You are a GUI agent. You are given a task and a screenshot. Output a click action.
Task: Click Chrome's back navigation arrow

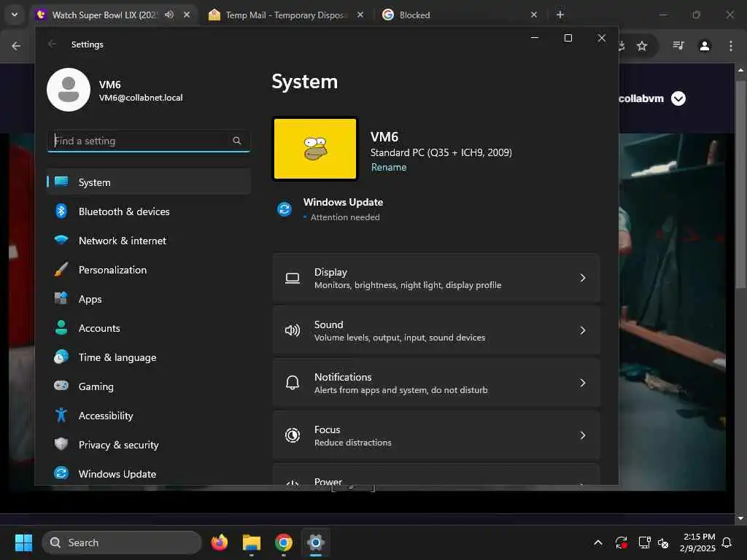[x=16, y=46]
